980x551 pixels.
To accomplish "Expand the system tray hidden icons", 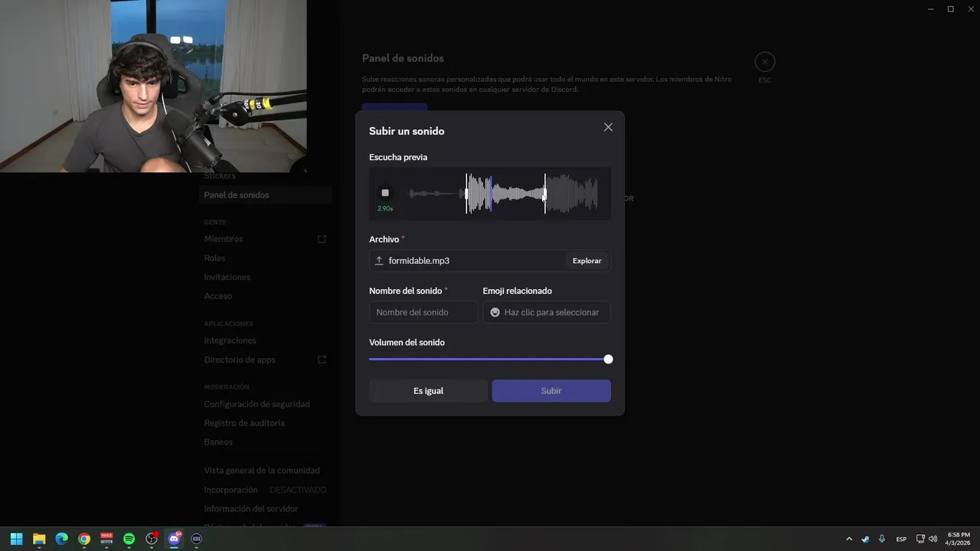I will [x=848, y=539].
